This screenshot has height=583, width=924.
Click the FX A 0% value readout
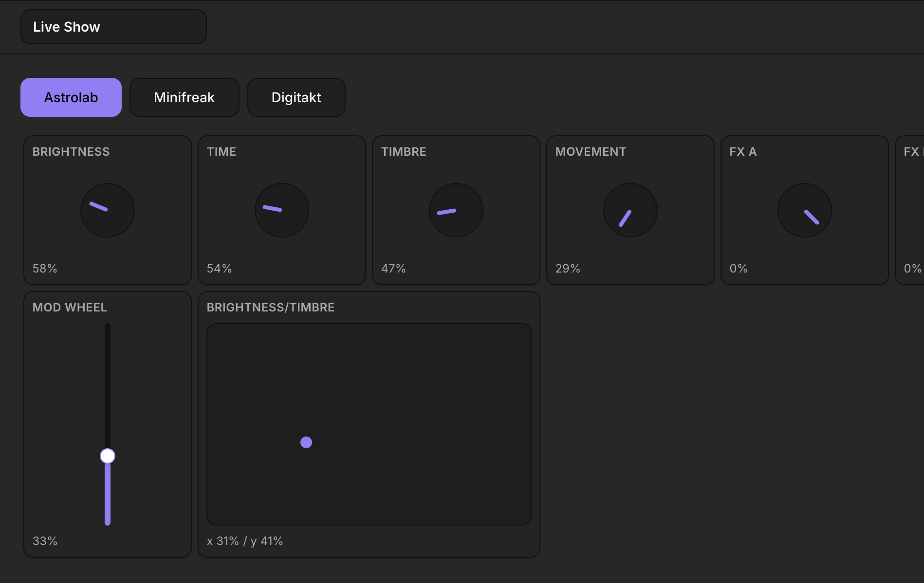[739, 269]
